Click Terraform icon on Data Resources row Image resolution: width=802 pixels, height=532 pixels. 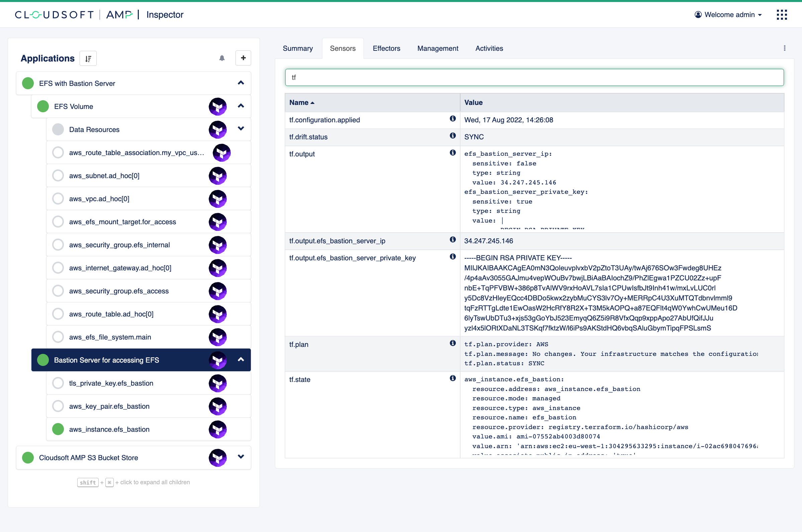(218, 130)
